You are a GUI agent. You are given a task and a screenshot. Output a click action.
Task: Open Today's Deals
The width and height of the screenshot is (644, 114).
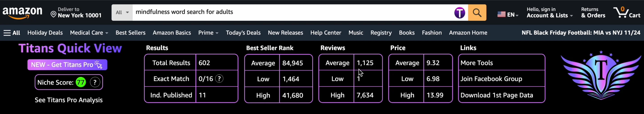(243, 33)
